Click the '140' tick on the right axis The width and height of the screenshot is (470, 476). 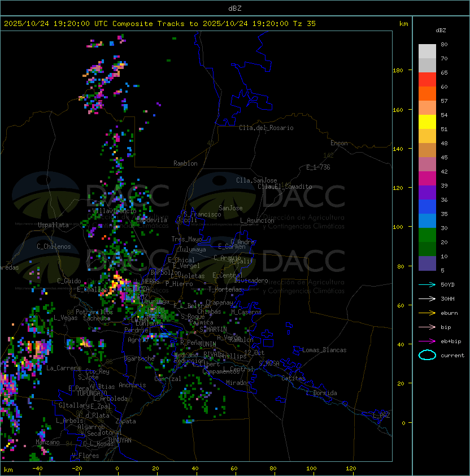click(x=398, y=149)
